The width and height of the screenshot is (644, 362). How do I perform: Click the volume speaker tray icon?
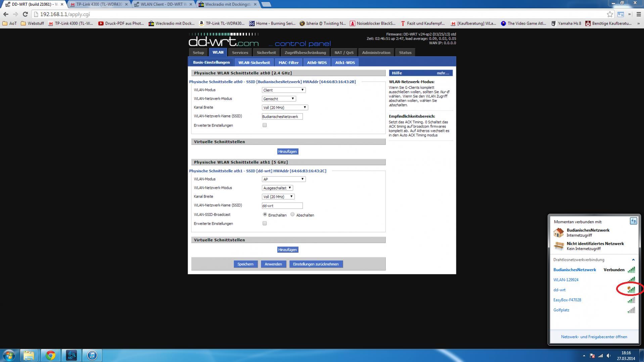608,356
